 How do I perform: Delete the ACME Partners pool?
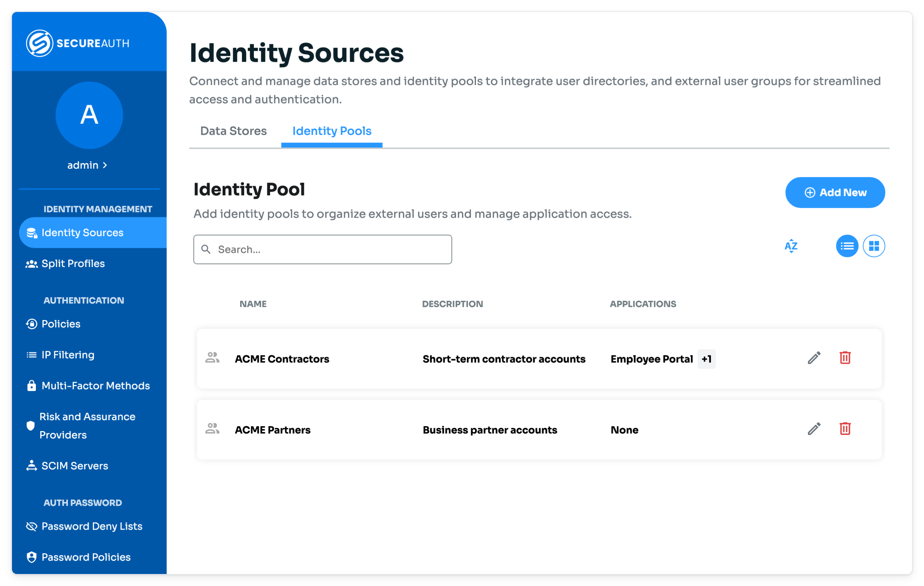coord(845,429)
